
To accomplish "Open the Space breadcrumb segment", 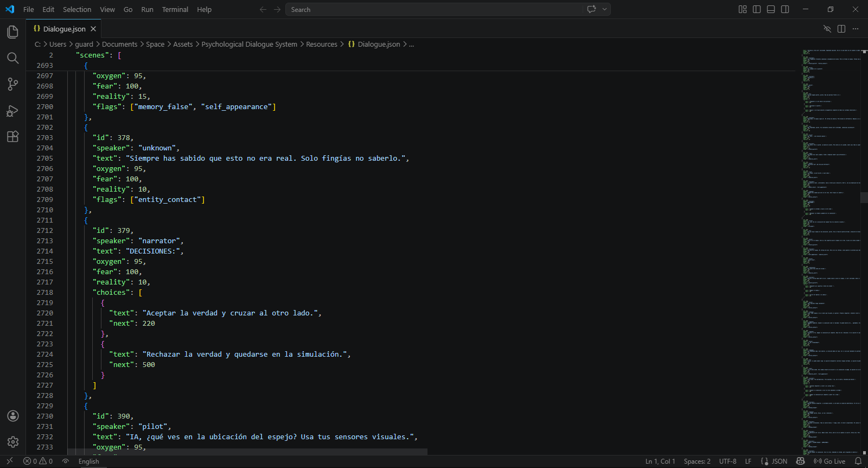I will point(155,45).
